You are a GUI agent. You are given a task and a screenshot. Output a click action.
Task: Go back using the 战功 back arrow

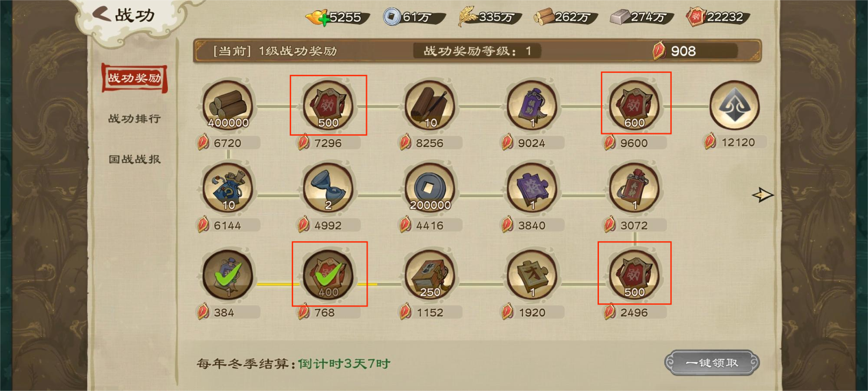pos(102,14)
